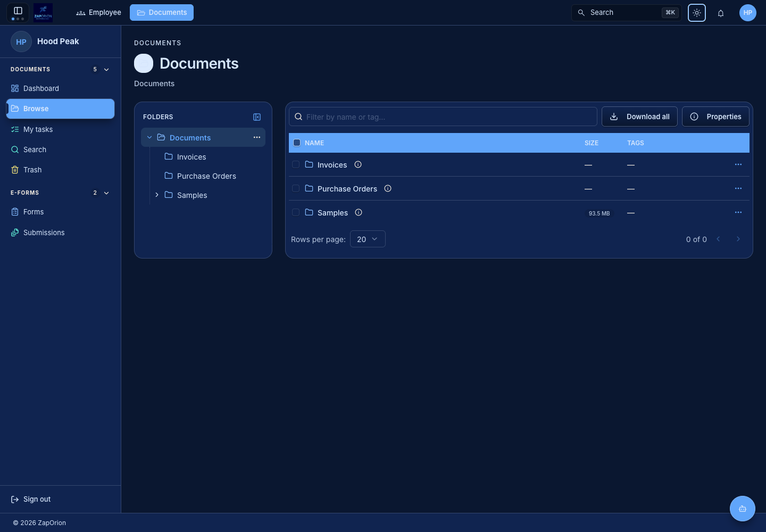This screenshot has width=766, height=532.
Task: Collapse the Documents folder tree node
Action: [149, 137]
